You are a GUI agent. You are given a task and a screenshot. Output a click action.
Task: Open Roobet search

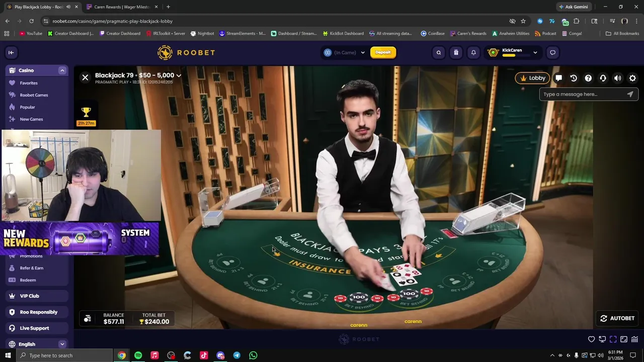pyautogui.click(x=439, y=52)
